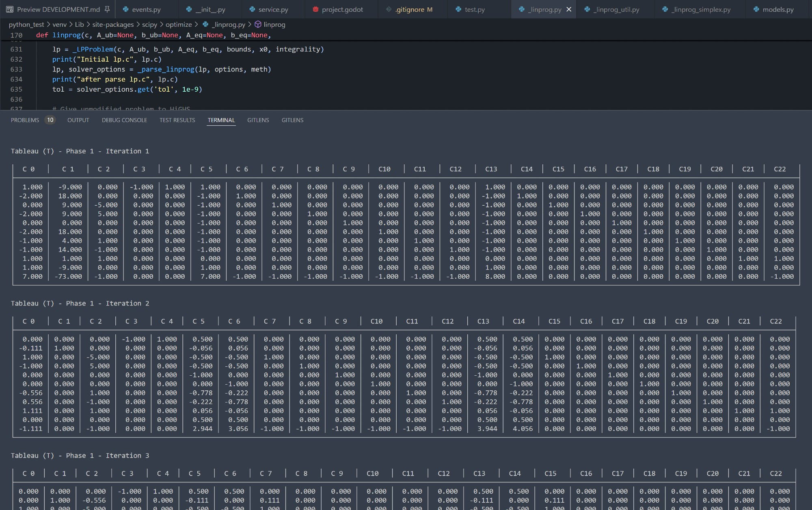The width and height of the screenshot is (812, 510).
Task: Click the "after parse lp.c" string
Action: 113,79
